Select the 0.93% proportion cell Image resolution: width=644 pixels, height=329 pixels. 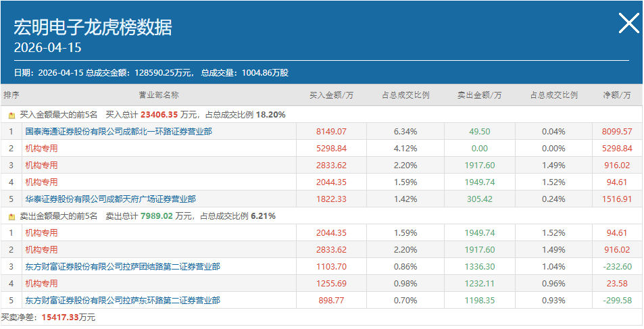pos(553,300)
